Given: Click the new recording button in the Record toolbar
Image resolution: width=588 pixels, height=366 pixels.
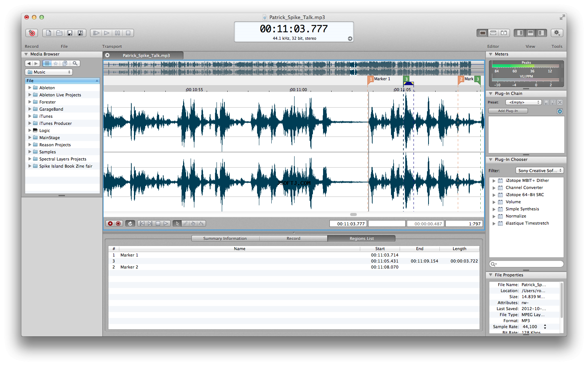Looking at the screenshot, I should click(x=32, y=33).
